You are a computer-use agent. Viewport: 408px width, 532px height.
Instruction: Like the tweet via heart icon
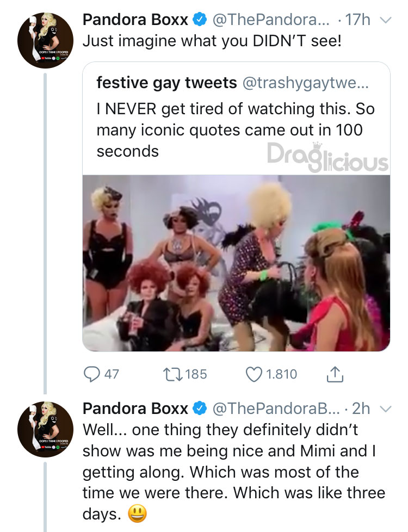click(255, 374)
